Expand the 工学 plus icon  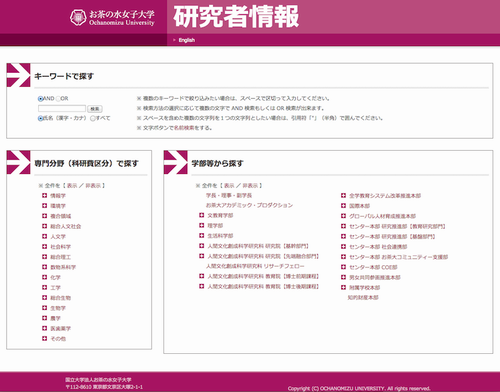(44, 287)
